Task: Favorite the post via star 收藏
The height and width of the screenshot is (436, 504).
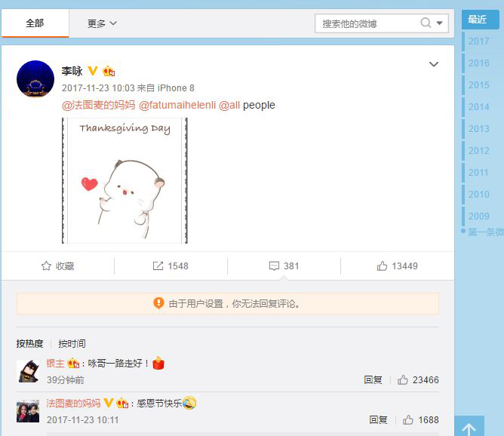Action: click(58, 266)
